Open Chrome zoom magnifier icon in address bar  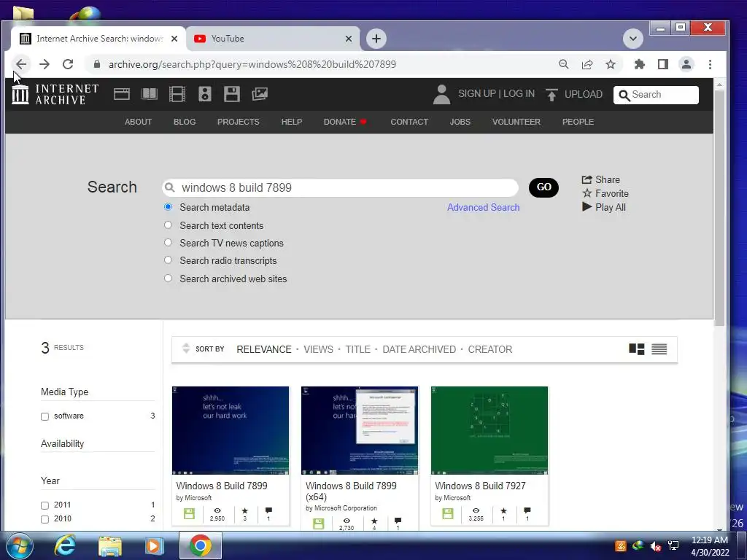pyautogui.click(x=564, y=64)
